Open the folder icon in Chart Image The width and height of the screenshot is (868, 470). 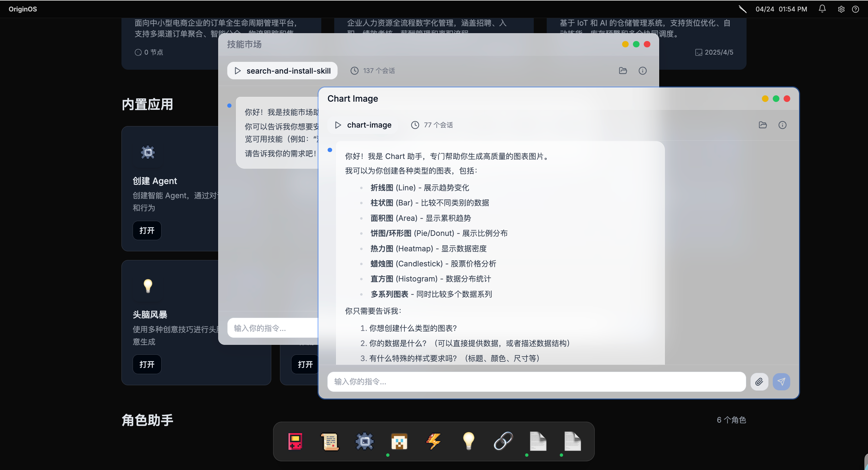[763, 125]
